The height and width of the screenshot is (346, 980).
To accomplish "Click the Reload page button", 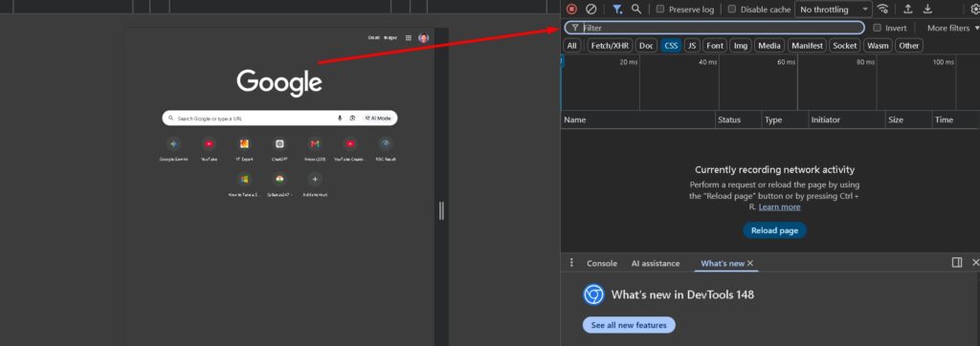I will (774, 230).
